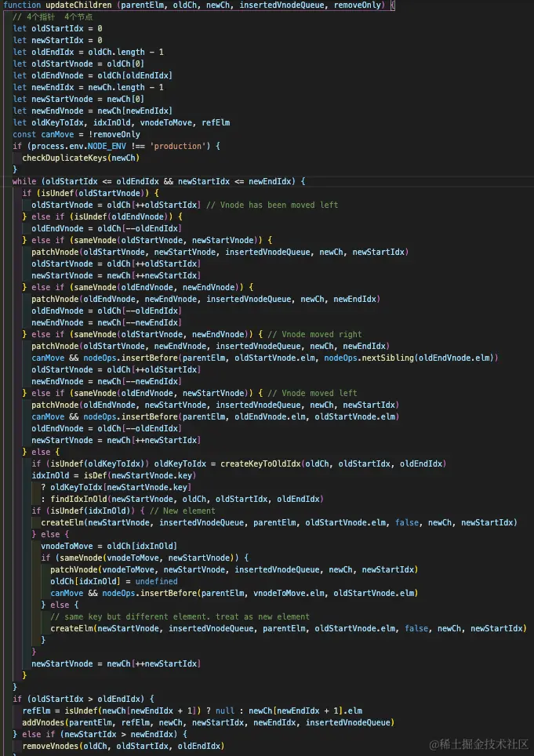Screen dimensions: 534x756
Task: Click '? oldKeyToIdx[newStartVnode.key]'
Action: pyautogui.click(x=116, y=488)
